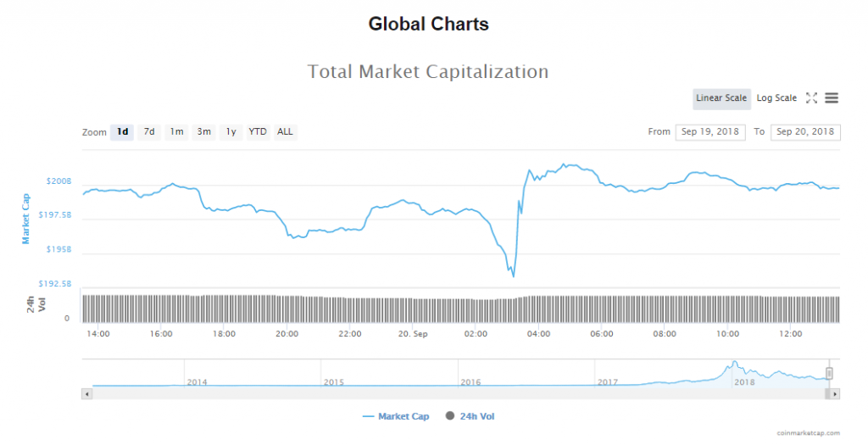Image resolution: width=868 pixels, height=445 pixels.
Task: Open the chart hamburger menu
Action: (832, 98)
